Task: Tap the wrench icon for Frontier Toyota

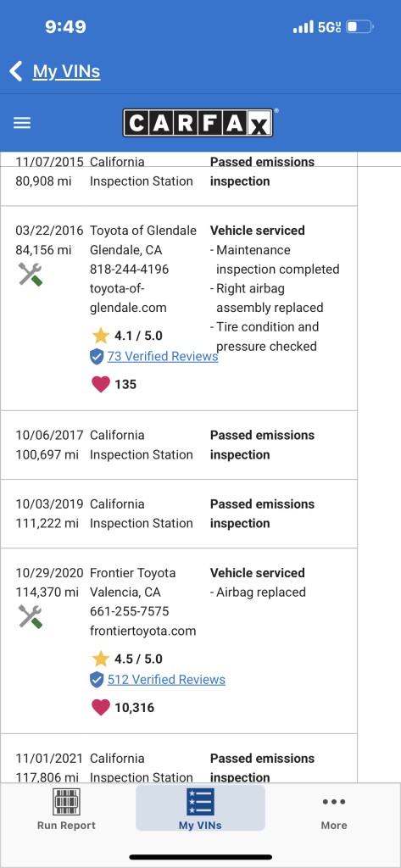Action: 31,616
